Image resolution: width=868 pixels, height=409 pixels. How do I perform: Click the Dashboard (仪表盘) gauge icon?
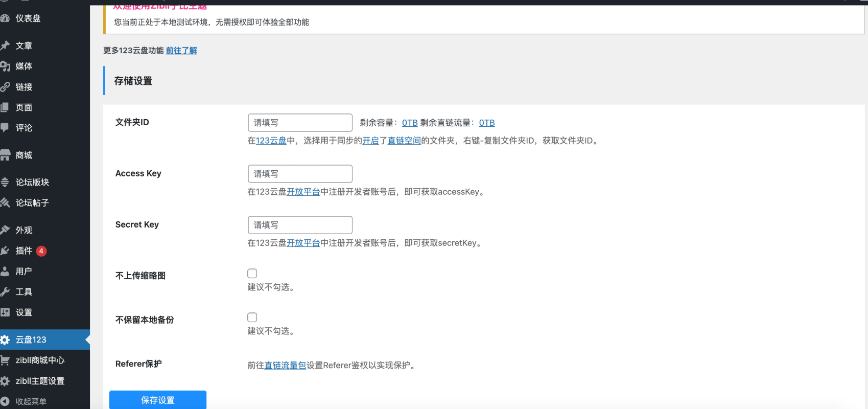pos(5,18)
